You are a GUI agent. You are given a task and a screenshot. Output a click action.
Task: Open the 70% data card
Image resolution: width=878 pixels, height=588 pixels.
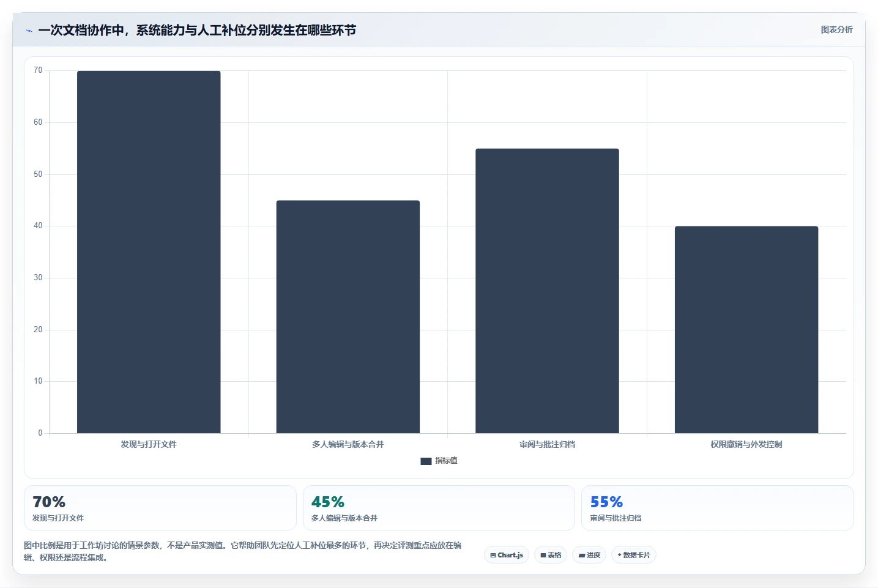pyautogui.click(x=160, y=508)
